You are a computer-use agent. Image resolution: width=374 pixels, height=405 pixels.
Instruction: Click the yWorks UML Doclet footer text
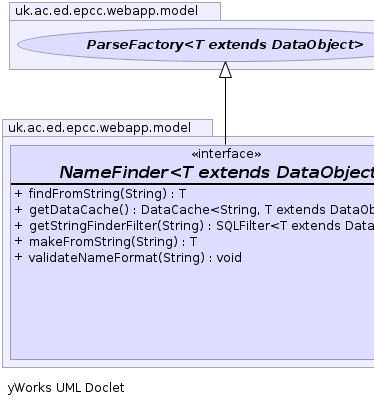click(66, 388)
